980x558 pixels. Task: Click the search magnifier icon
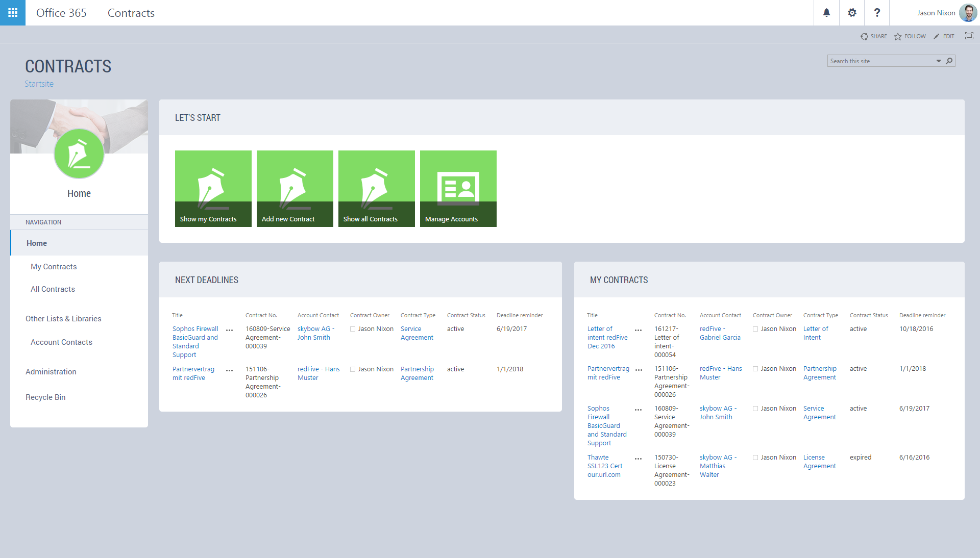[949, 61]
